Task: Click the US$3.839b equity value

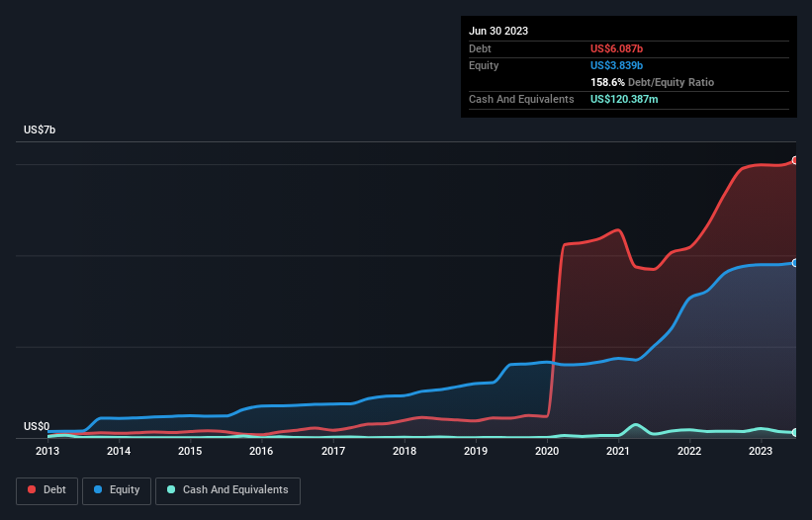Action: tap(616, 65)
